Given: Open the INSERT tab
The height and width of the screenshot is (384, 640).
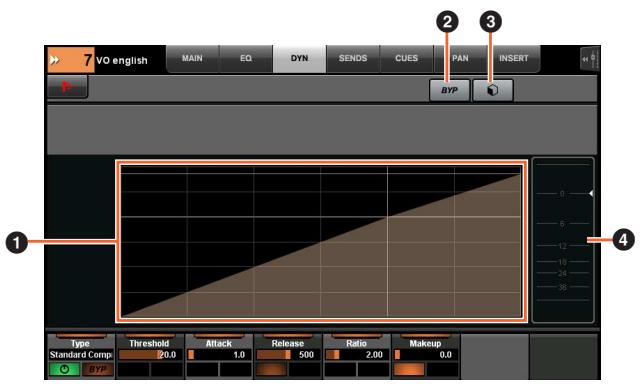Looking at the screenshot, I should tap(513, 58).
